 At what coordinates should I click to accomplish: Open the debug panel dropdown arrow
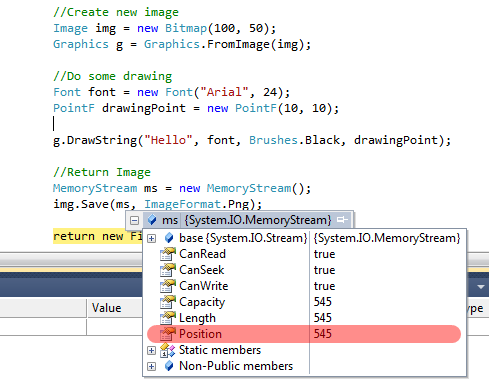coord(481,287)
